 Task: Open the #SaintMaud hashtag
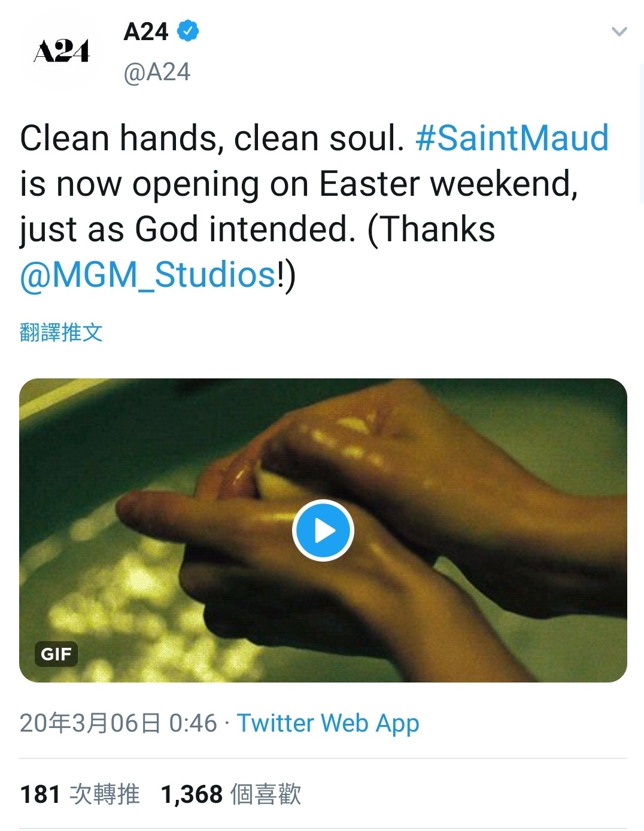coord(512,138)
